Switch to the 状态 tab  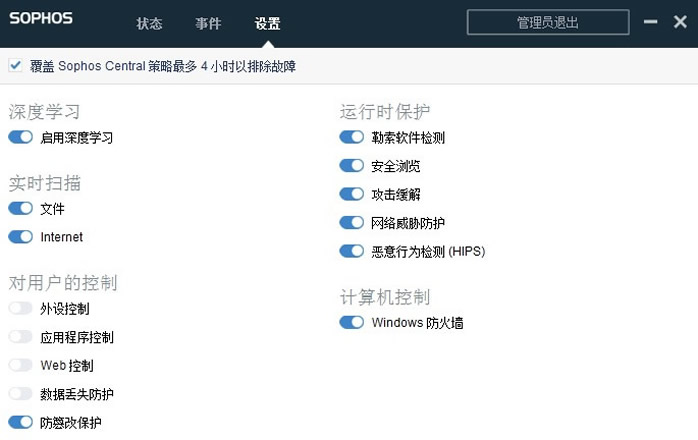pyautogui.click(x=149, y=24)
